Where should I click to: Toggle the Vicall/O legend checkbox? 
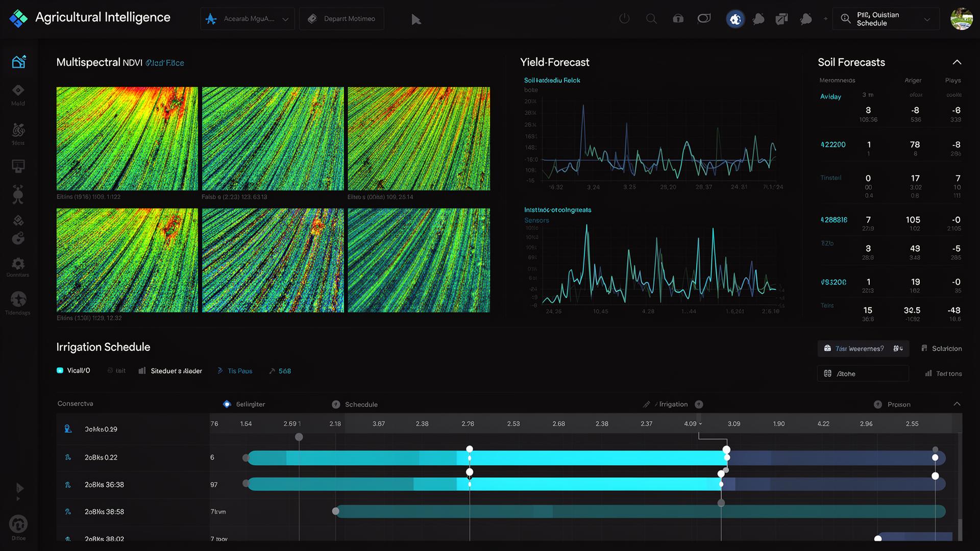pyautogui.click(x=60, y=370)
